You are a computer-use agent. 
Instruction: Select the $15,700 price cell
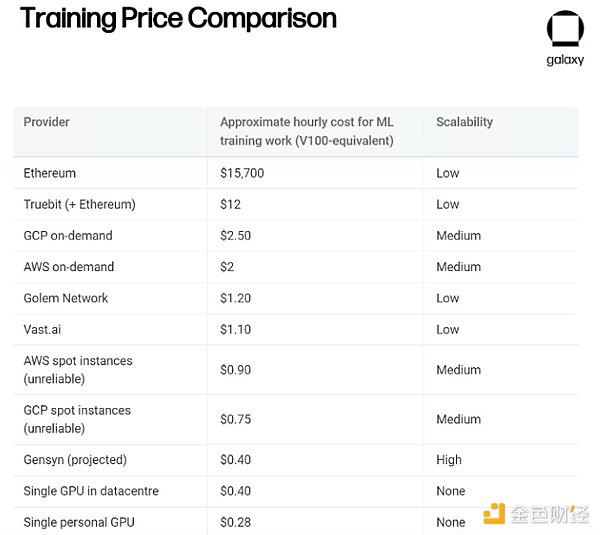pos(242,173)
